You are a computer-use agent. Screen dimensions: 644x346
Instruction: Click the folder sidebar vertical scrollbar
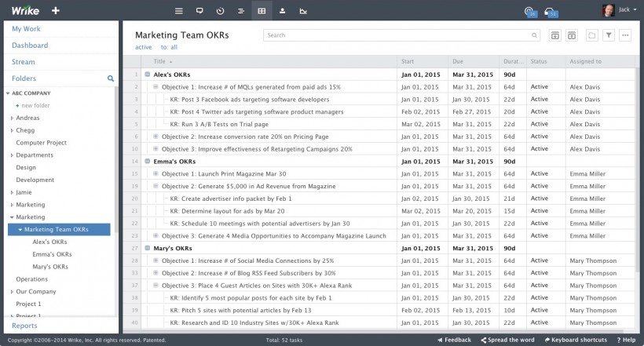click(x=117, y=160)
